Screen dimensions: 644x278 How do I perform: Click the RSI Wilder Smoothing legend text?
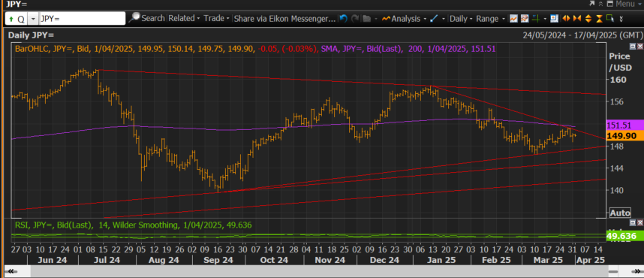(x=133, y=225)
